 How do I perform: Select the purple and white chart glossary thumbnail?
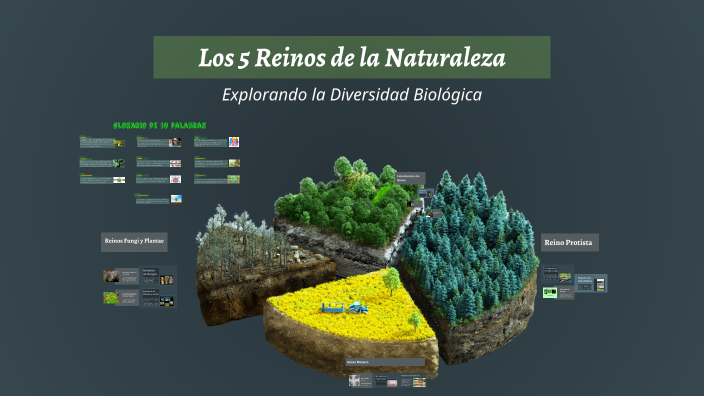[x=176, y=163]
